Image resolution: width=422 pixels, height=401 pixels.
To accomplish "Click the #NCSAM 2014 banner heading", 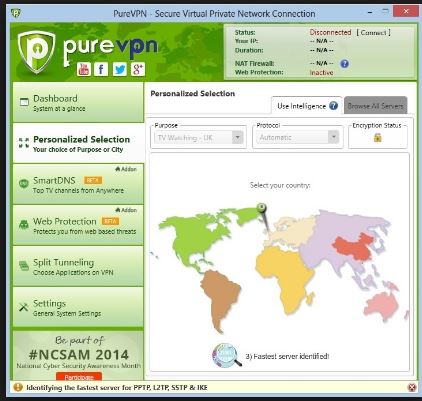I will pos(79,354).
